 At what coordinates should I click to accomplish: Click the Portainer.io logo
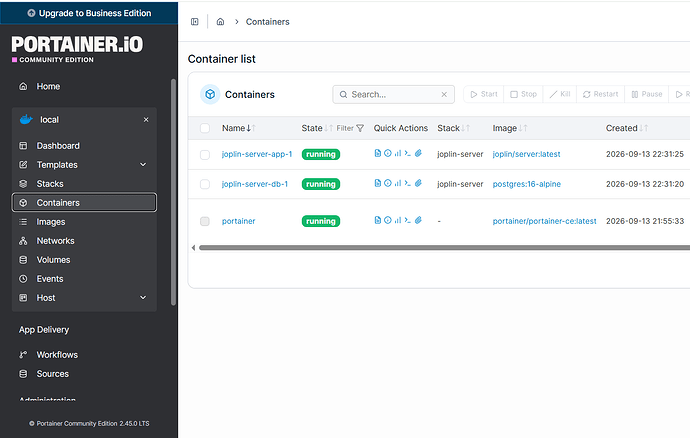pyautogui.click(x=77, y=49)
